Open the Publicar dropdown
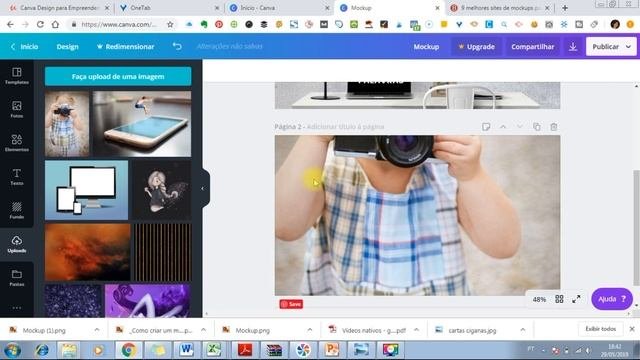The image size is (640, 360). [x=629, y=47]
